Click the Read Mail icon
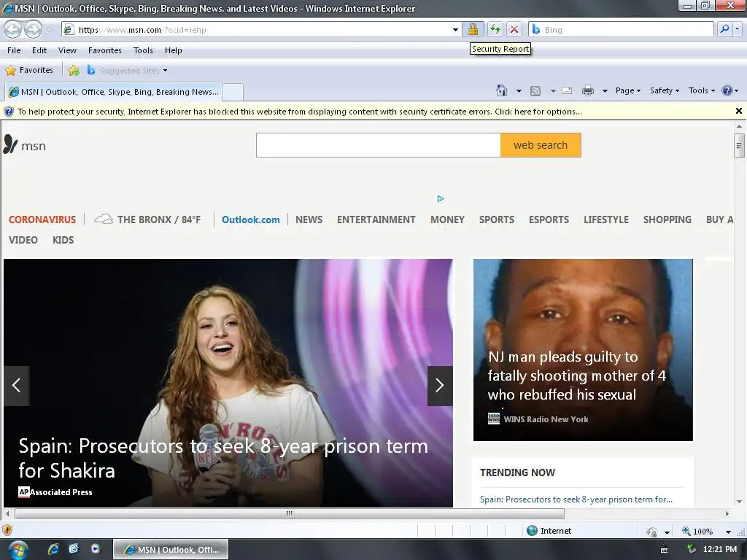Image resolution: width=747 pixels, height=560 pixels. 567,90
